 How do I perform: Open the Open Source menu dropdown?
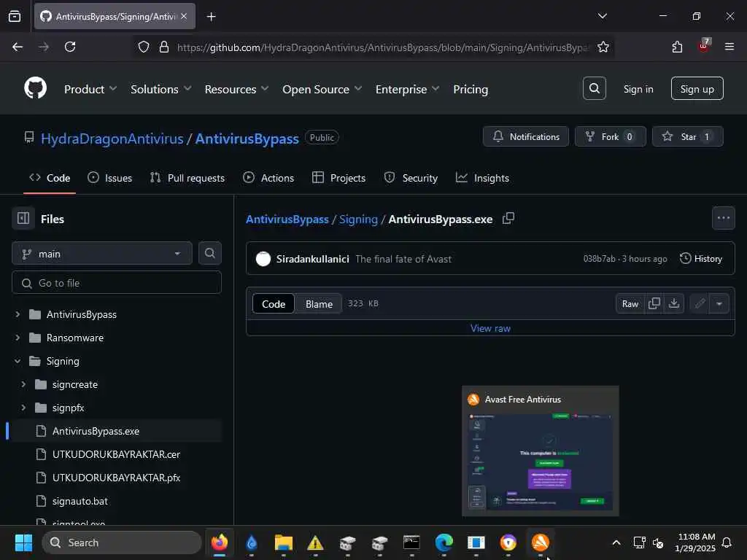(322, 89)
